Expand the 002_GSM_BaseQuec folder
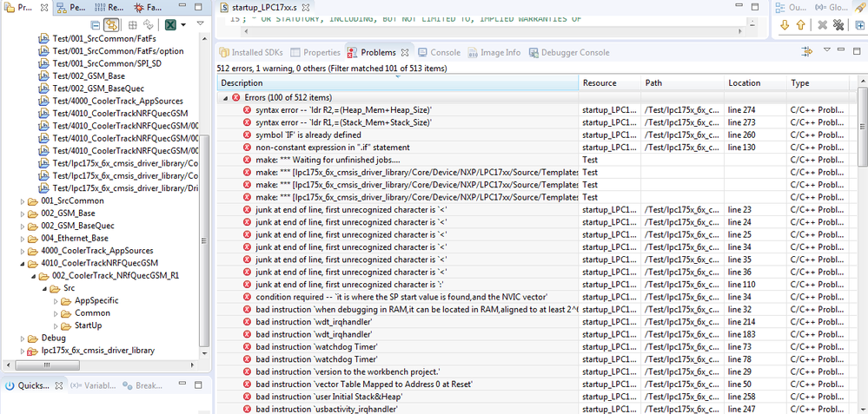The width and height of the screenshot is (868, 414). (23, 226)
